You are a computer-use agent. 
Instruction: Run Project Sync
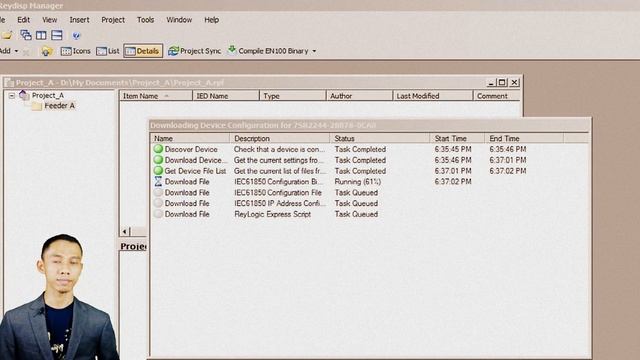pyautogui.click(x=195, y=51)
